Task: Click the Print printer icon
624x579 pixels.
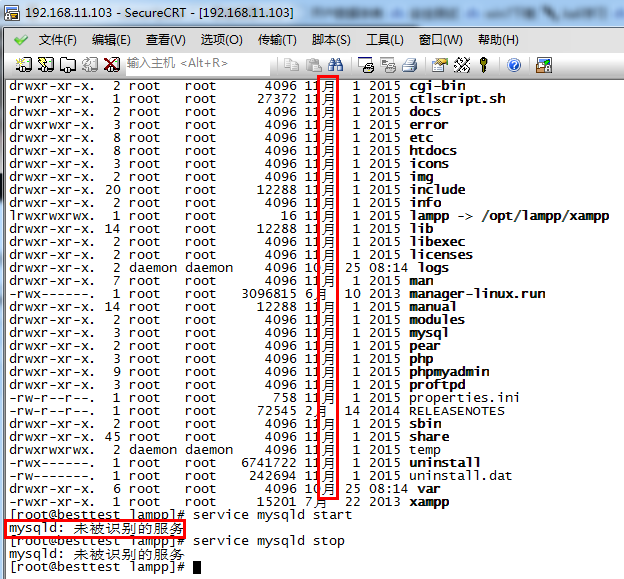Action: [410, 64]
